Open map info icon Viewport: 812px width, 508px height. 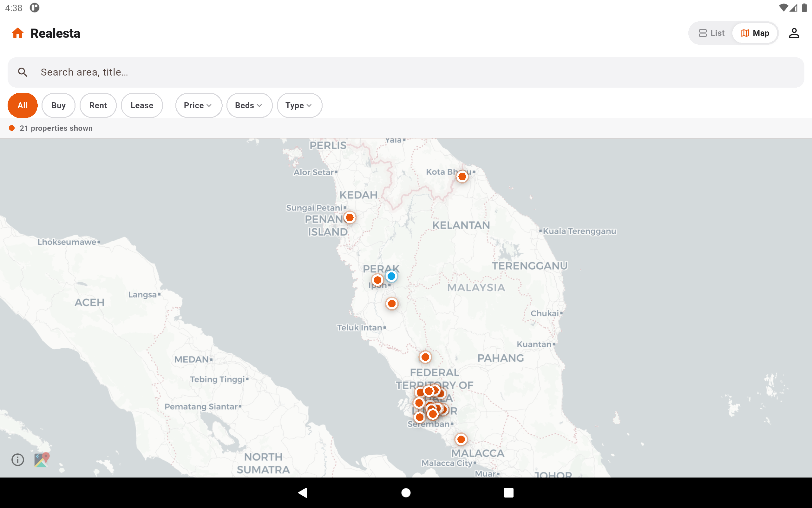pyautogui.click(x=18, y=459)
